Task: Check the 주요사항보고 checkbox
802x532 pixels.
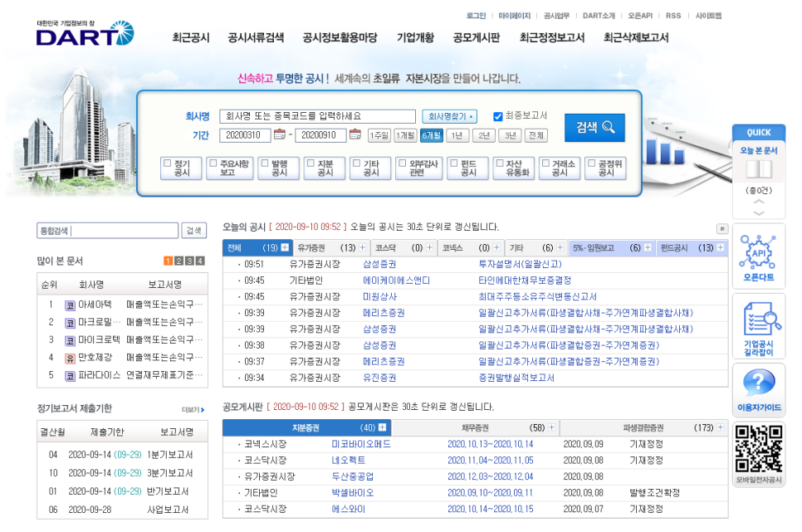Action: 213,164
